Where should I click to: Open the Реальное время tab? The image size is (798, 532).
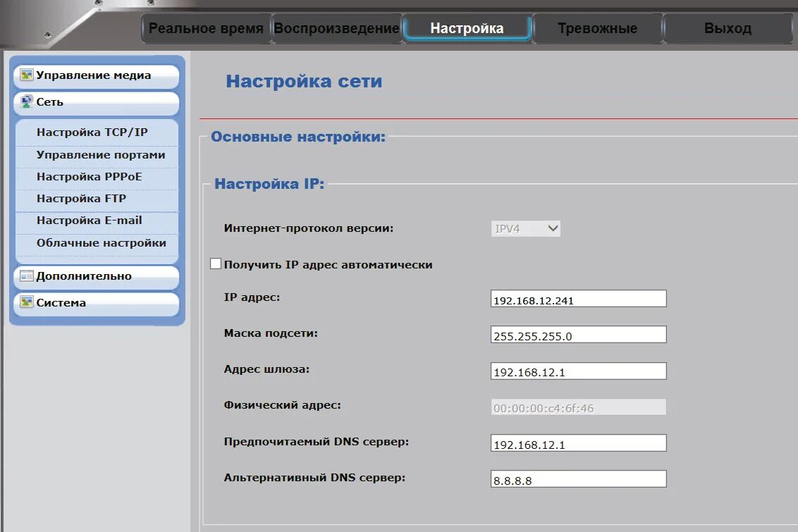click(x=206, y=28)
